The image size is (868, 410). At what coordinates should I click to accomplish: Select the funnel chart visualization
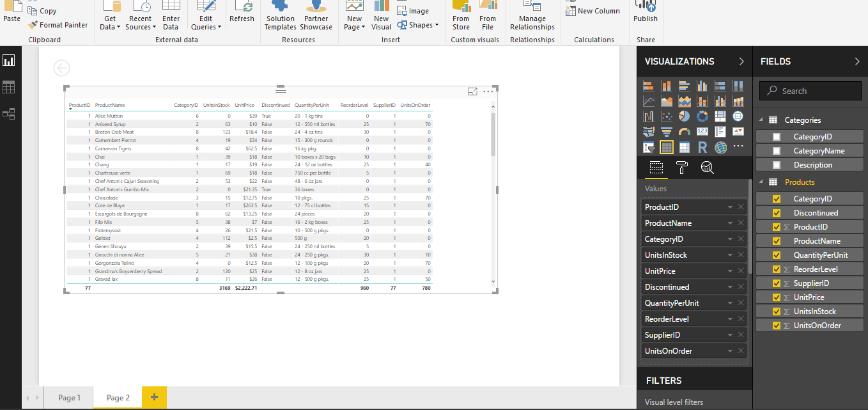[x=667, y=131]
